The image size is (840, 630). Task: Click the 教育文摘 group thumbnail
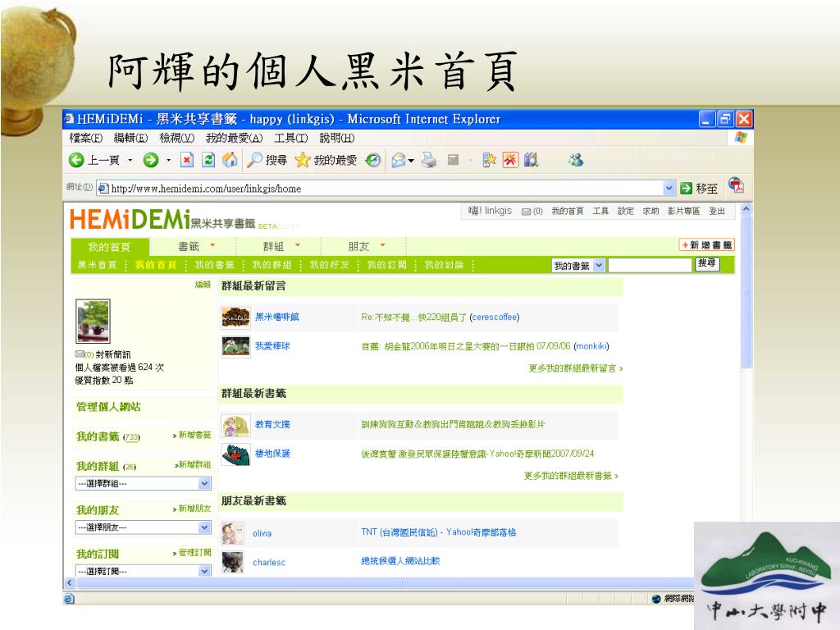click(235, 427)
